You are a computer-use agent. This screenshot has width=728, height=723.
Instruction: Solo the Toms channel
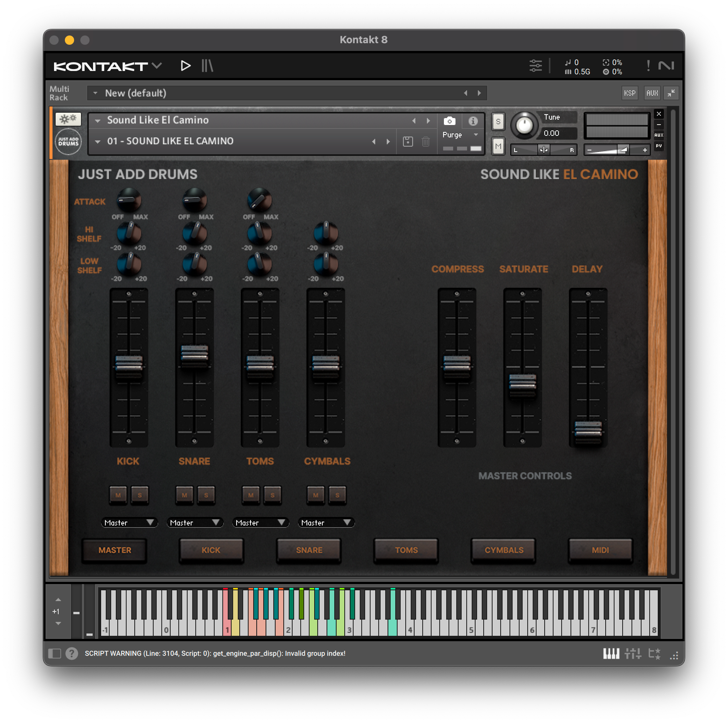click(273, 495)
